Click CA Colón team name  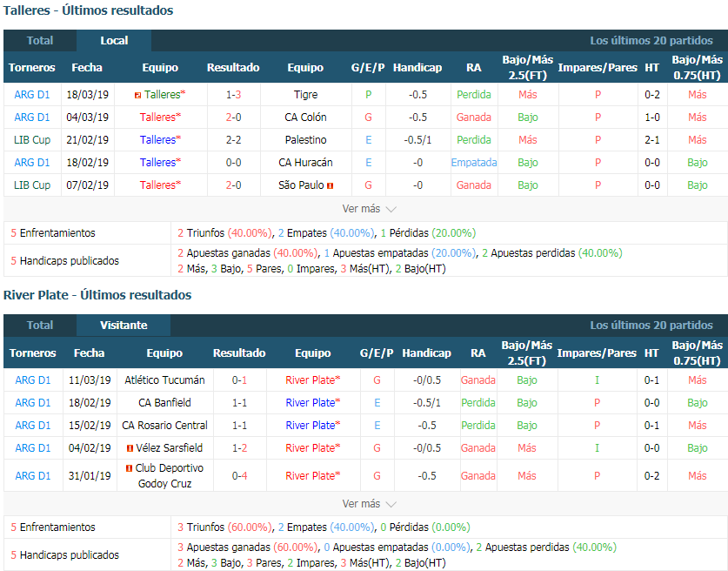click(305, 118)
